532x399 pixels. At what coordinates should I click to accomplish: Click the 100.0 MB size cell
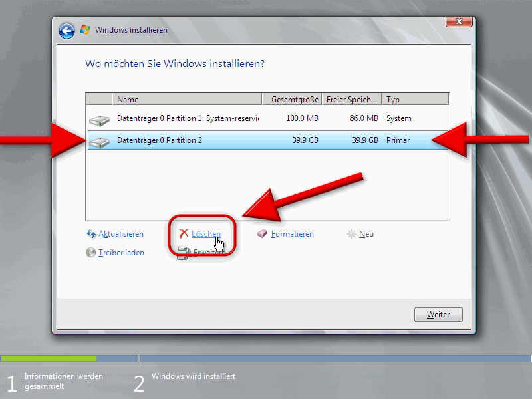click(302, 118)
